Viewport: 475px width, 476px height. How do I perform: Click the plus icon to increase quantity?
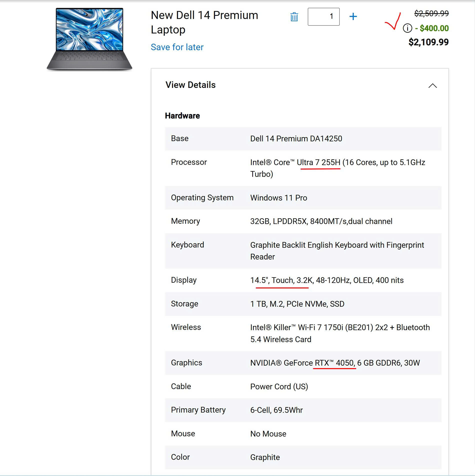(x=353, y=17)
